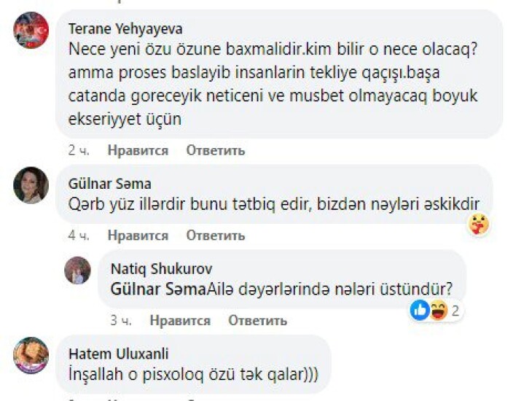532x401 pixels.
Task: Open Terane Yehyayeva's name link
Action: click(125, 29)
